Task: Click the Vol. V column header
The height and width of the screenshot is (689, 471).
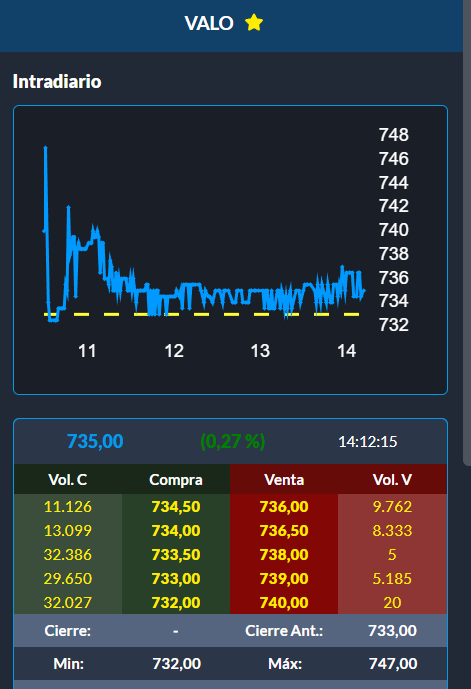Action: pos(392,479)
